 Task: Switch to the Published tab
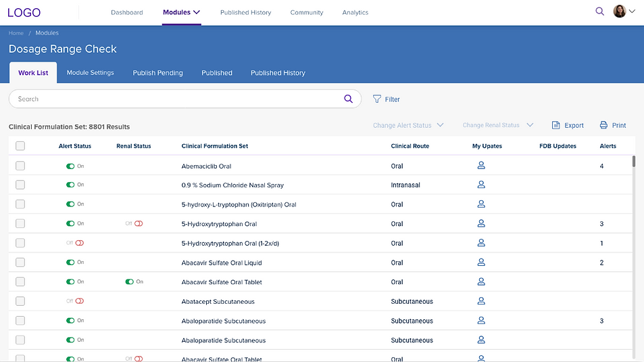[x=217, y=73]
